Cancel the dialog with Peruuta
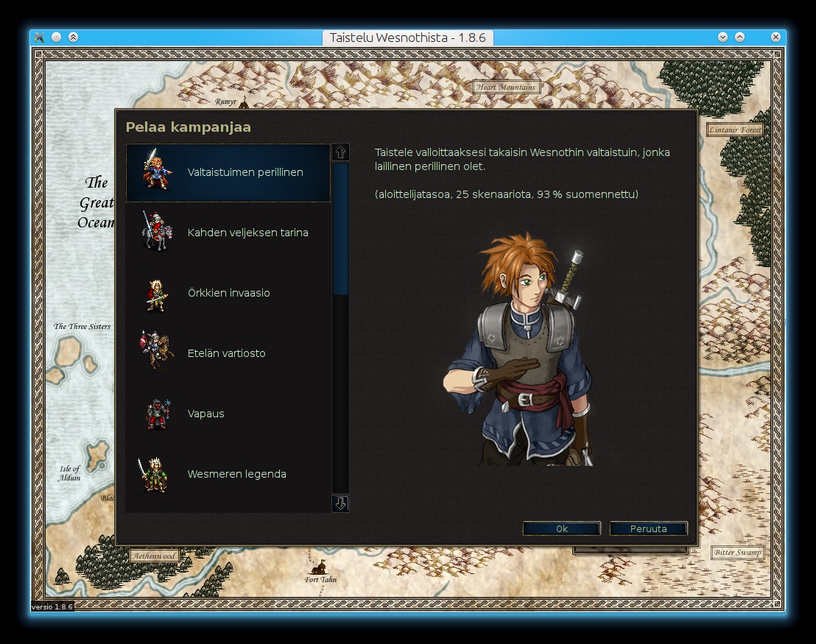 tap(648, 528)
